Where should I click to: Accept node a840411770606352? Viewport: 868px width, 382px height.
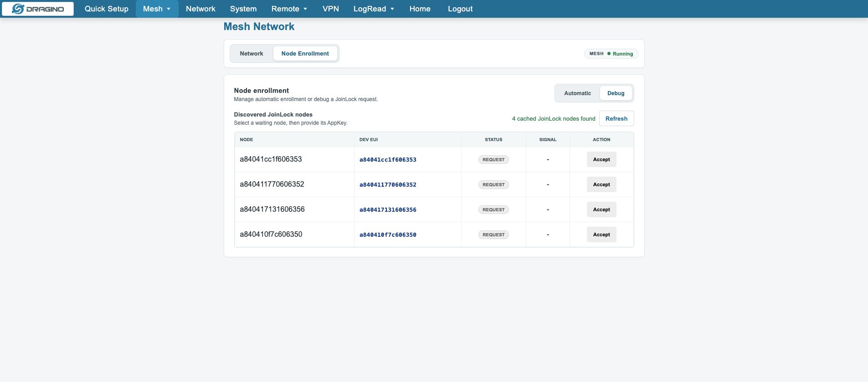coord(601,184)
